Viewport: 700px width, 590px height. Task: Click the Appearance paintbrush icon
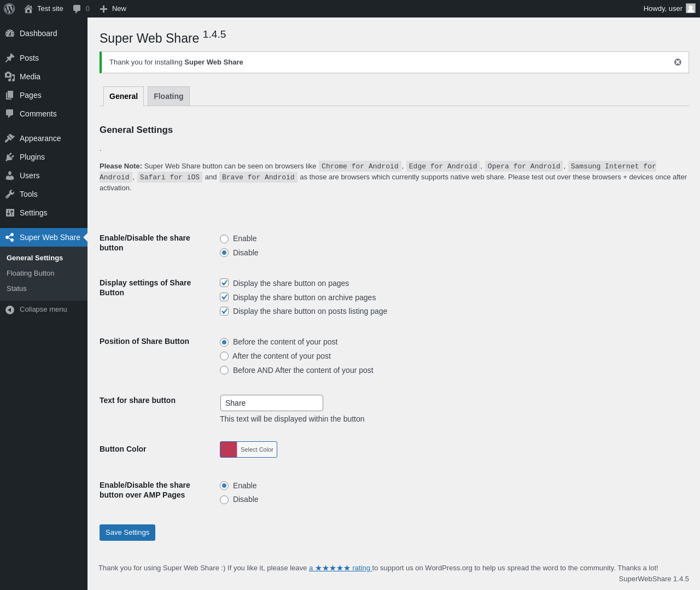pyautogui.click(x=10, y=138)
